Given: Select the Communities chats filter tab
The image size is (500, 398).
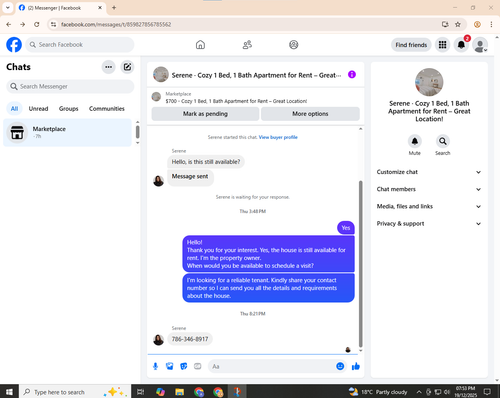Looking at the screenshot, I should click(107, 109).
